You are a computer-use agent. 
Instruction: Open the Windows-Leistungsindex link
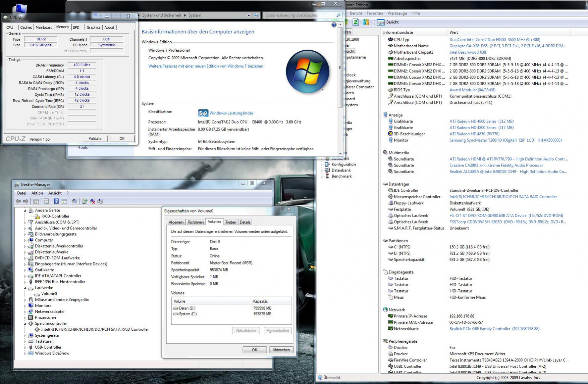pos(232,113)
